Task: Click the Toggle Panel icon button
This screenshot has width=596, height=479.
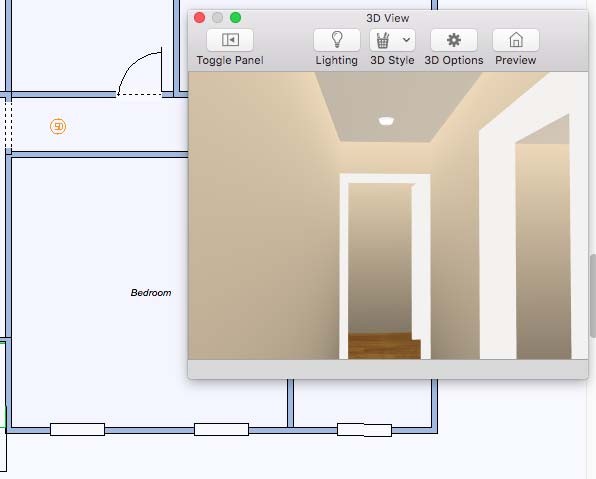Action: coord(230,40)
